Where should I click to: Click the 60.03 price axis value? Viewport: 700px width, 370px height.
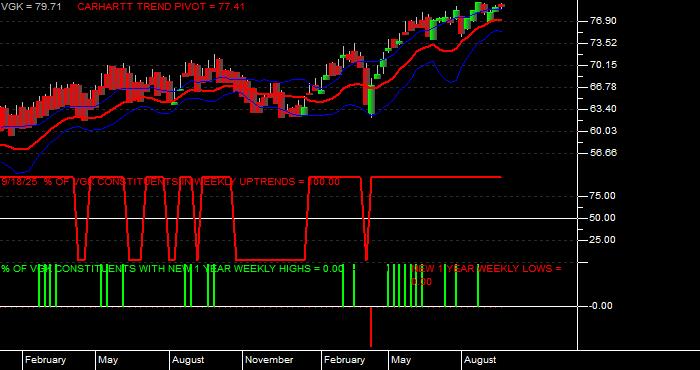(x=603, y=130)
